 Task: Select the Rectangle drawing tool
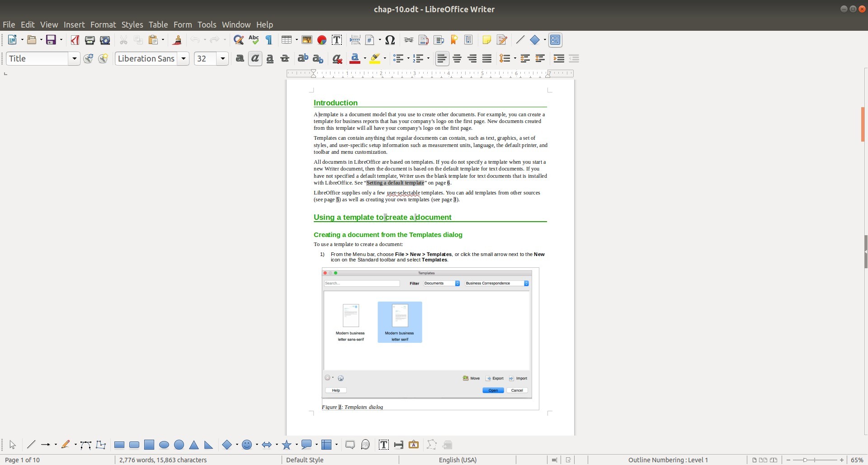[x=119, y=445]
